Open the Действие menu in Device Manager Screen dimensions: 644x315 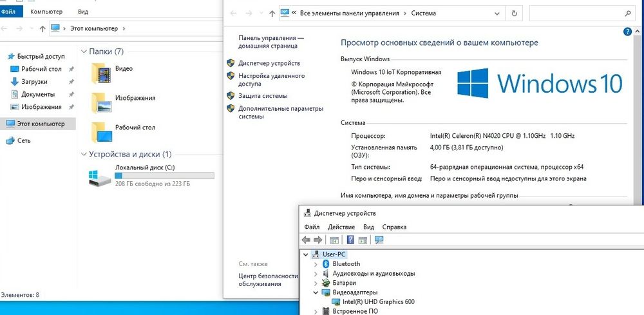pyautogui.click(x=341, y=227)
